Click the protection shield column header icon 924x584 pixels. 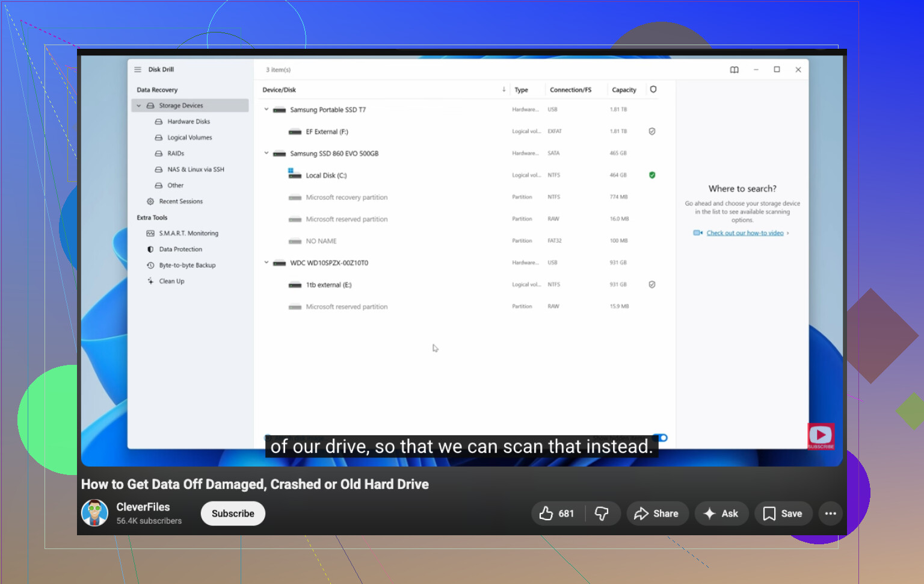tap(653, 90)
